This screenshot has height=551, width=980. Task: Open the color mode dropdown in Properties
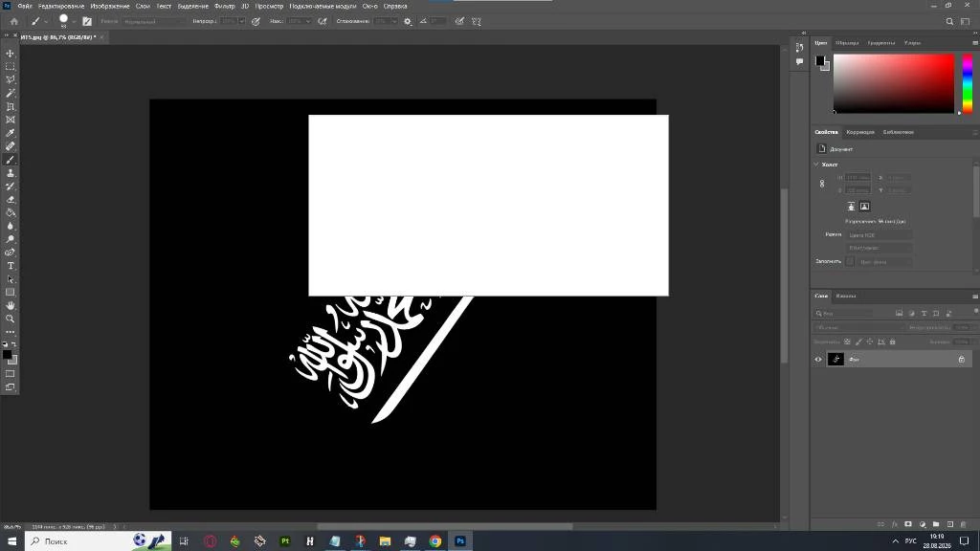click(x=880, y=235)
